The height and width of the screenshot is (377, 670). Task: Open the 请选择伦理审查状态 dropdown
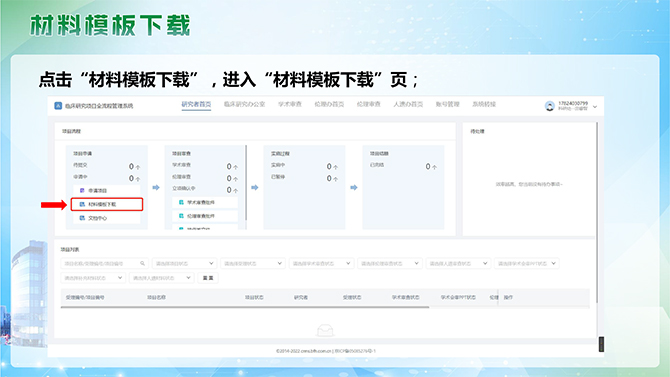390,264
